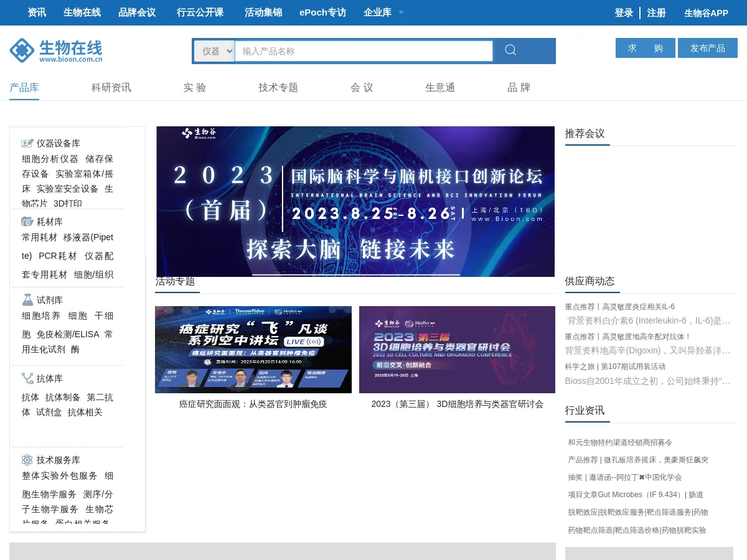Screen dimensions: 747x560
Task: Select the 技术服务库 atom icon
Action: [x=27, y=460]
